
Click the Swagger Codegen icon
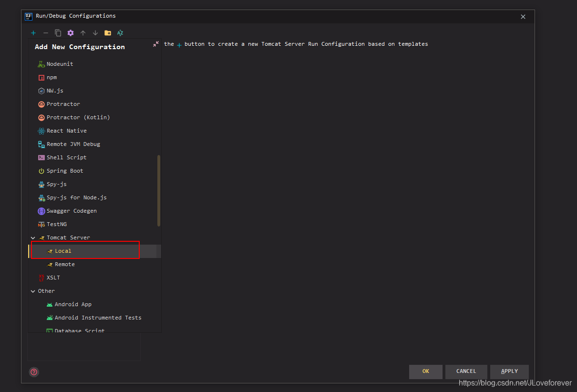pos(41,211)
